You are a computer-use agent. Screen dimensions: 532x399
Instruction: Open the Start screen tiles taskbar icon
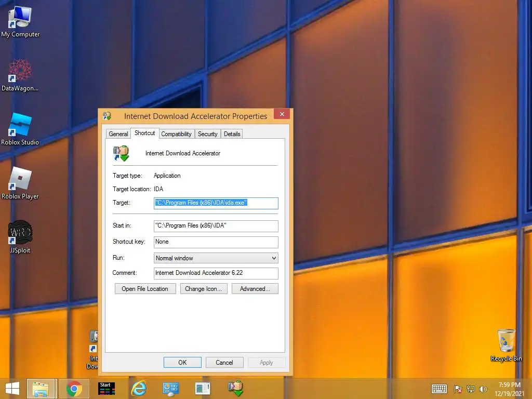(x=106, y=389)
